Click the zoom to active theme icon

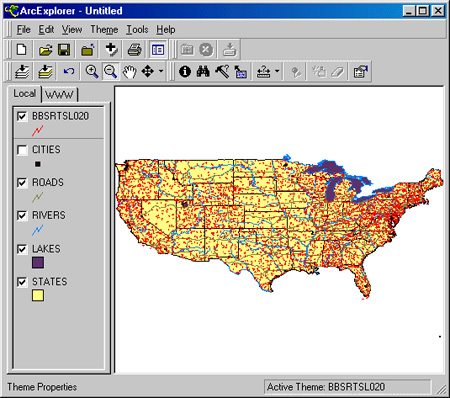[x=45, y=71]
